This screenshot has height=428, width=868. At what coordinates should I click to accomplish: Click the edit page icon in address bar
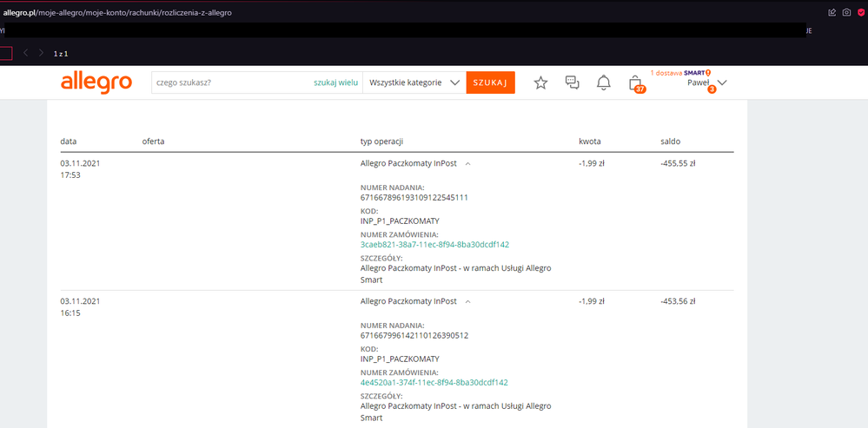point(832,12)
